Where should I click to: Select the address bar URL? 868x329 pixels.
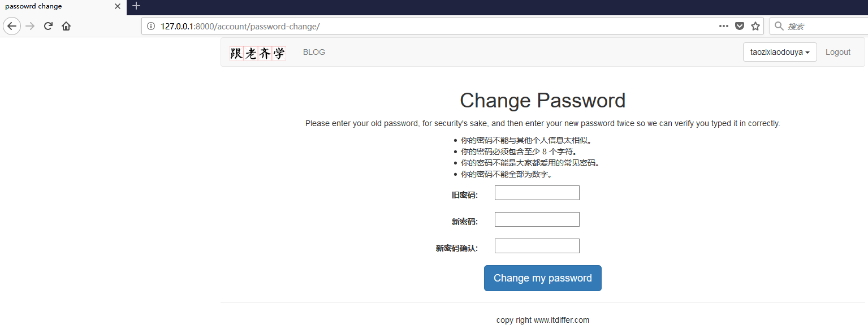click(396, 26)
